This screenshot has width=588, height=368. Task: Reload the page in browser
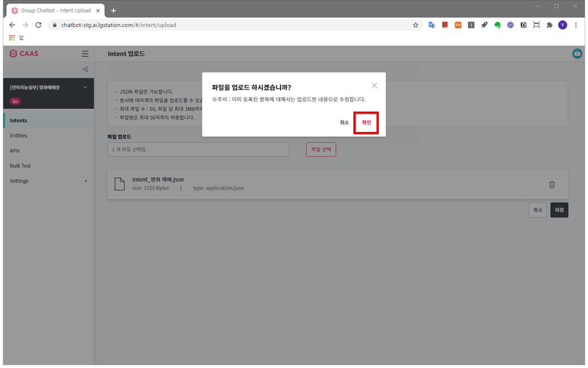click(x=38, y=25)
